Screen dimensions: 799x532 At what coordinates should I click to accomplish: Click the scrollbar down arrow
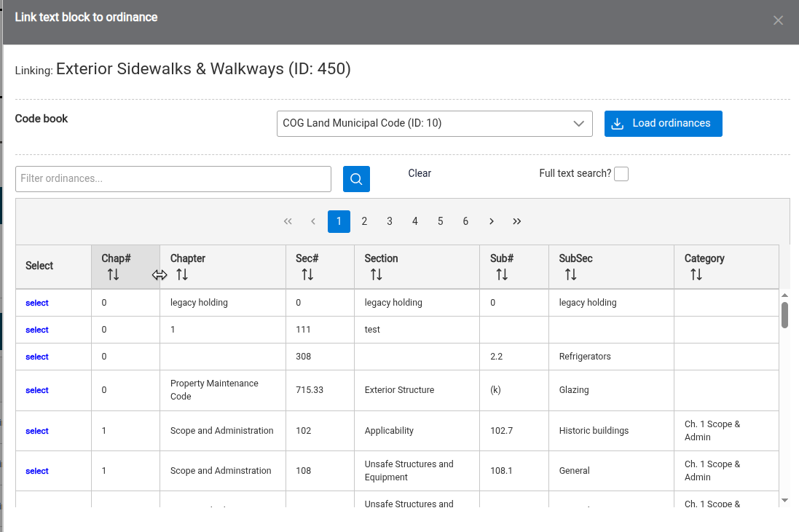(784, 501)
